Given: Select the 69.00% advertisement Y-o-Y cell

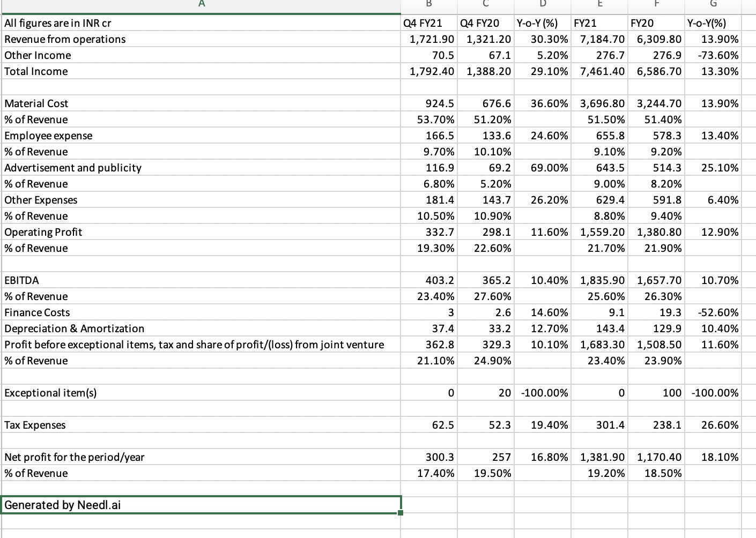Looking at the screenshot, I should (x=543, y=168).
